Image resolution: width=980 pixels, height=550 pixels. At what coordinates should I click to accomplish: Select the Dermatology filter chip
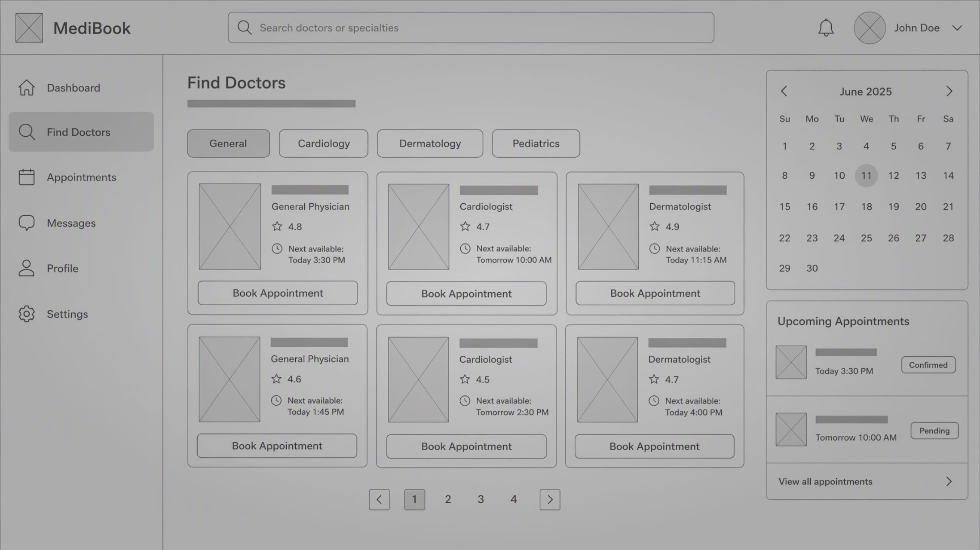tap(430, 144)
